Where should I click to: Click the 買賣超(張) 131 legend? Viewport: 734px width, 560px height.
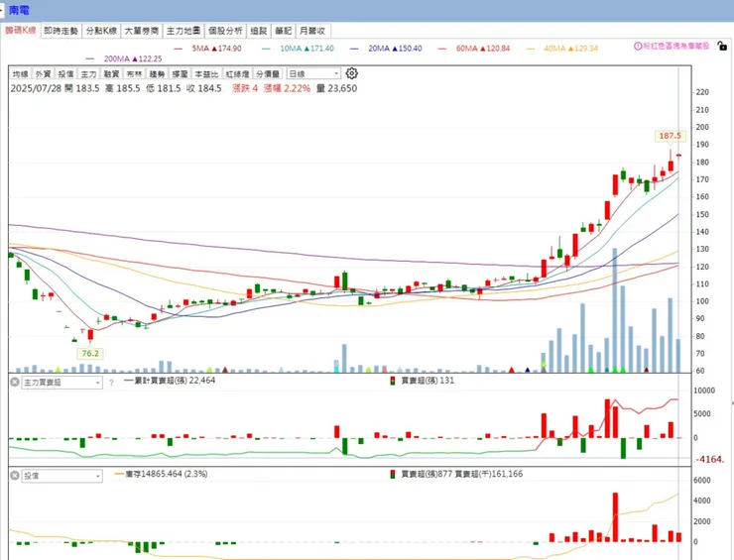[x=423, y=381]
